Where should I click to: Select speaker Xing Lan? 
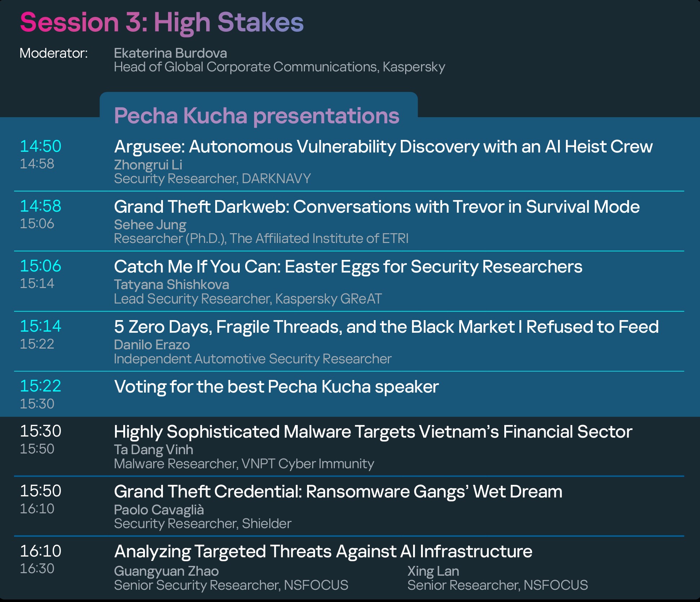click(433, 571)
